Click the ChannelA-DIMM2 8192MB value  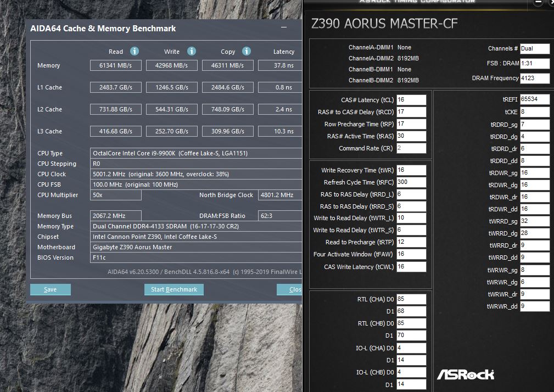(408, 58)
